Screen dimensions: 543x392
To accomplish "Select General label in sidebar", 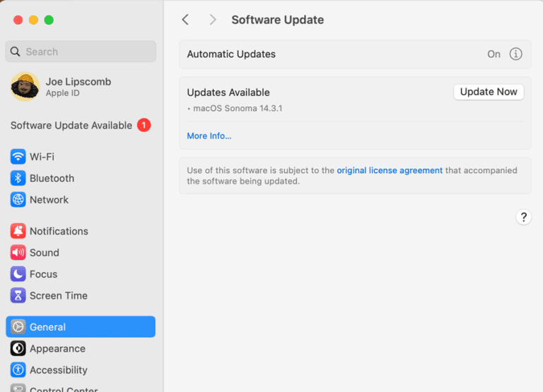I will 47,326.
